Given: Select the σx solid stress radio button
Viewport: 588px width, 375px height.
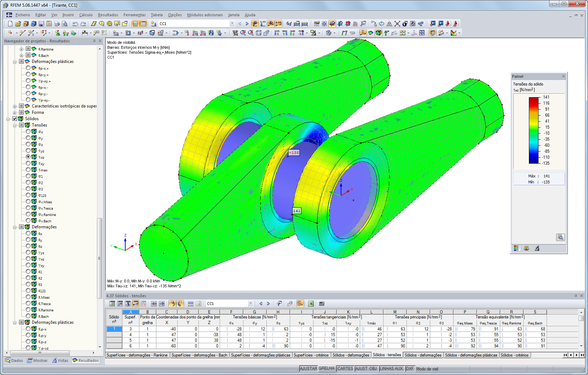Looking at the screenshot, I should (28, 131).
